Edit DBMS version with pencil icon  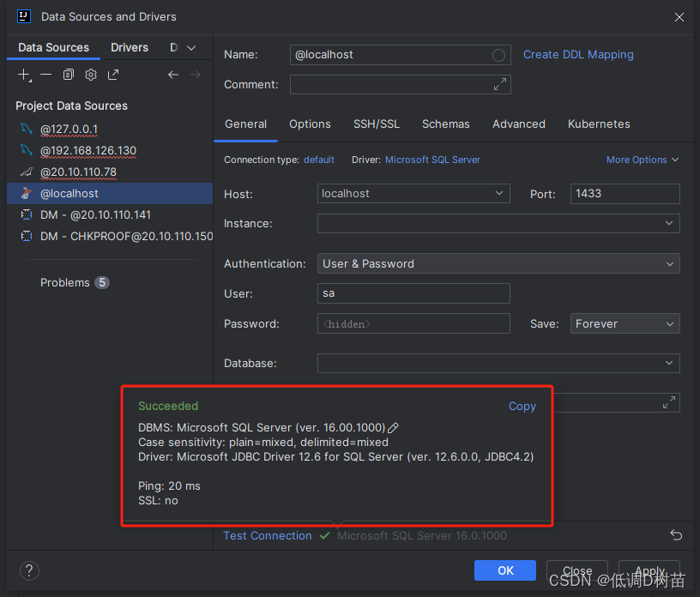[x=393, y=428]
